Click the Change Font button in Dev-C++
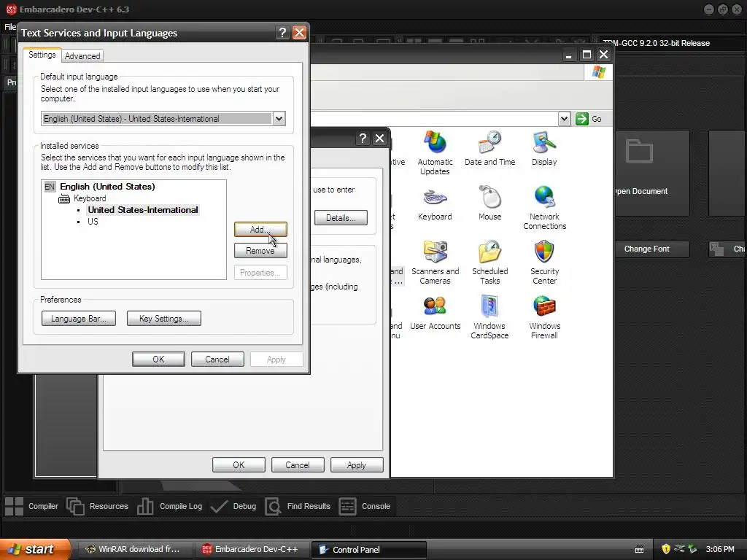This screenshot has width=747, height=560. coord(650,249)
